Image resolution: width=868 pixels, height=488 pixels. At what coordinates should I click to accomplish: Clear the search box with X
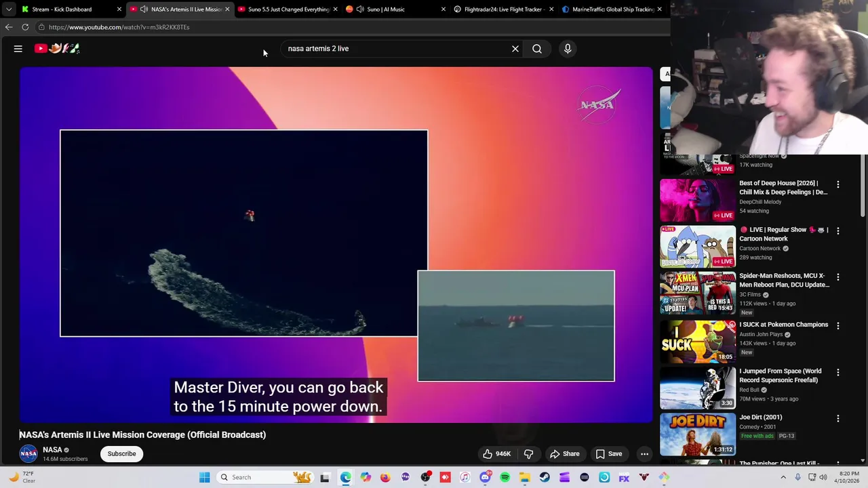pyautogui.click(x=515, y=49)
